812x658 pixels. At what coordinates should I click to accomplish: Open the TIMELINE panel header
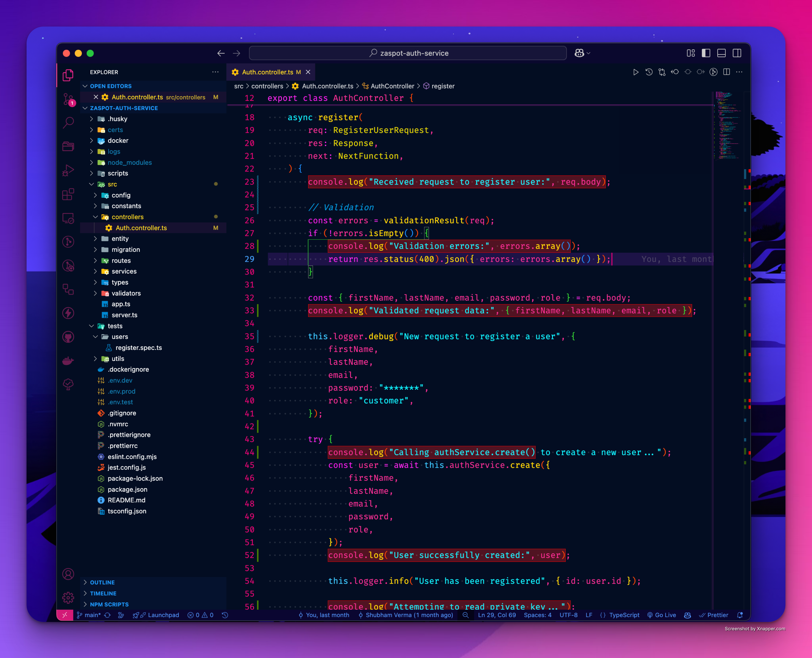point(103,593)
